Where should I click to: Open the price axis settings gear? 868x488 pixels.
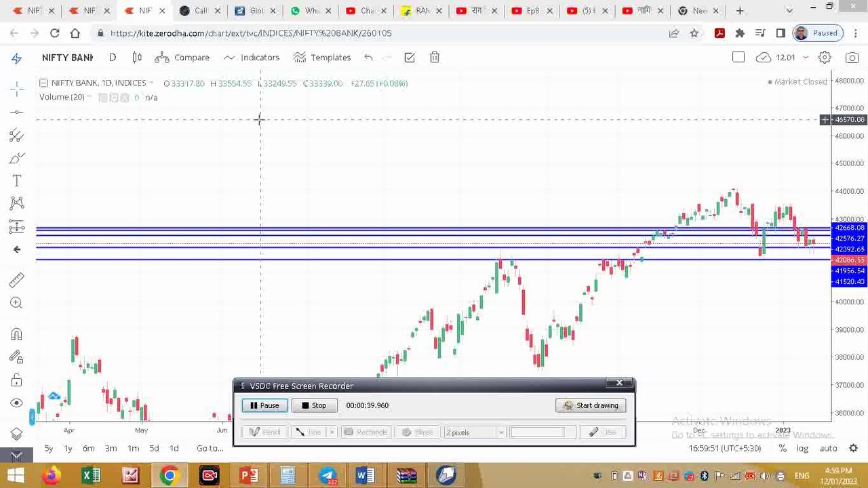pos(854,449)
